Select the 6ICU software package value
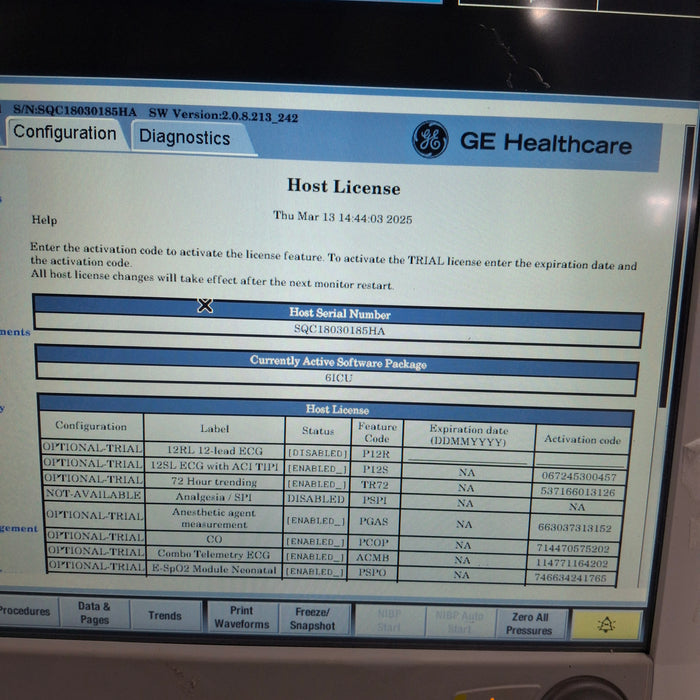 (x=338, y=378)
